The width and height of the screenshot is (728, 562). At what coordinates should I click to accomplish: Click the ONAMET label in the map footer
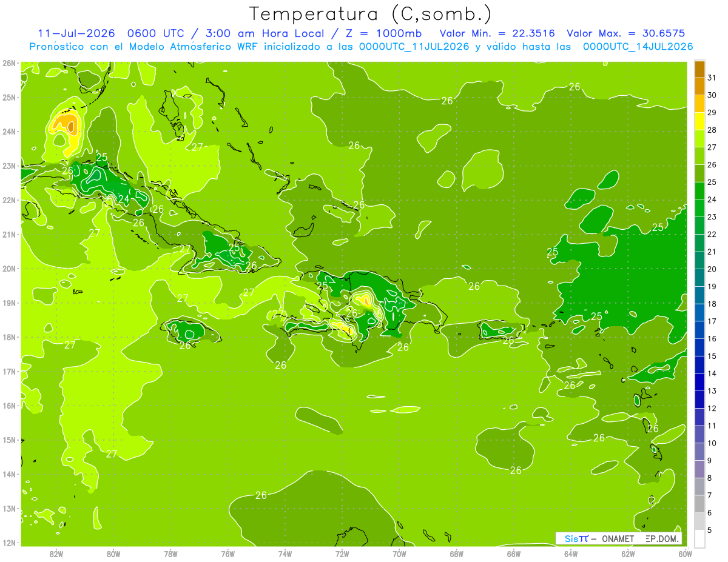617,538
